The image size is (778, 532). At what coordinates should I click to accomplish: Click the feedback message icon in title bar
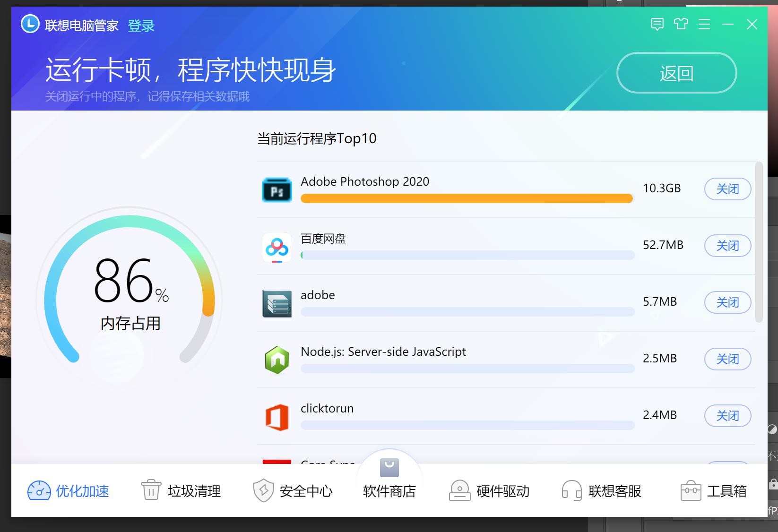657,24
